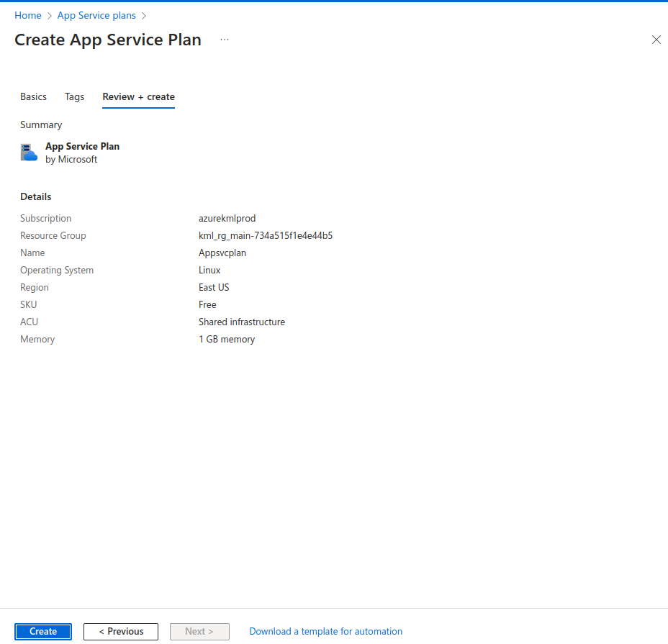Download a template for automation
This screenshot has width=668, height=644.
coord(325,631)
